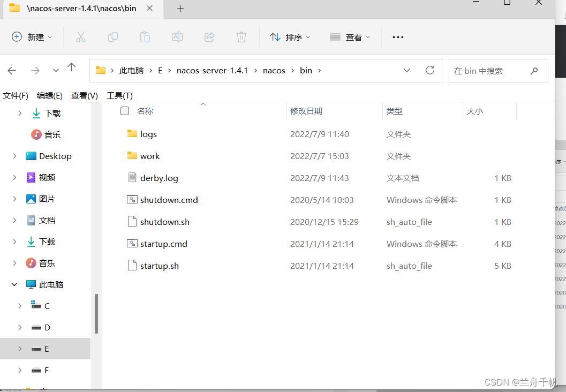
Task: Select the startup.sh file icon
Action: pos(132,266)
